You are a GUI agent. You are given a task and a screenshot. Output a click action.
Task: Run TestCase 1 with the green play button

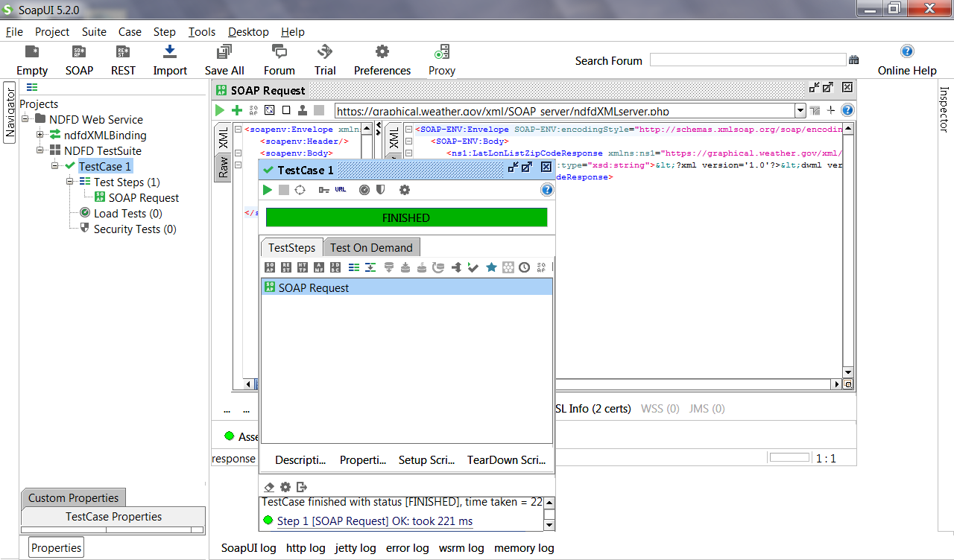267,190
